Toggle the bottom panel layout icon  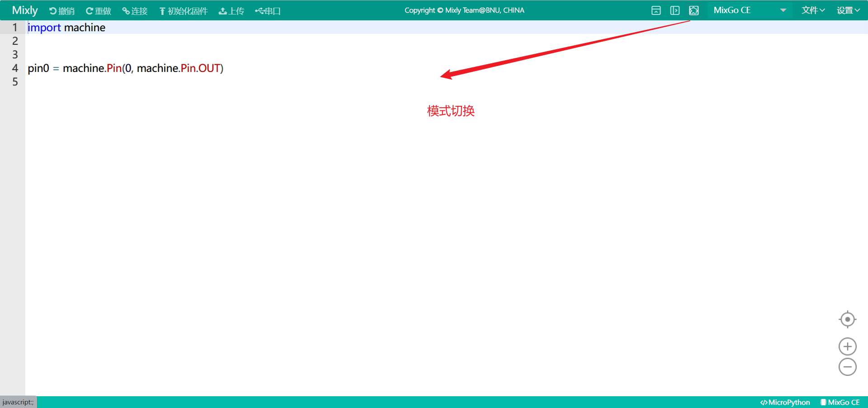pos(656,10)
